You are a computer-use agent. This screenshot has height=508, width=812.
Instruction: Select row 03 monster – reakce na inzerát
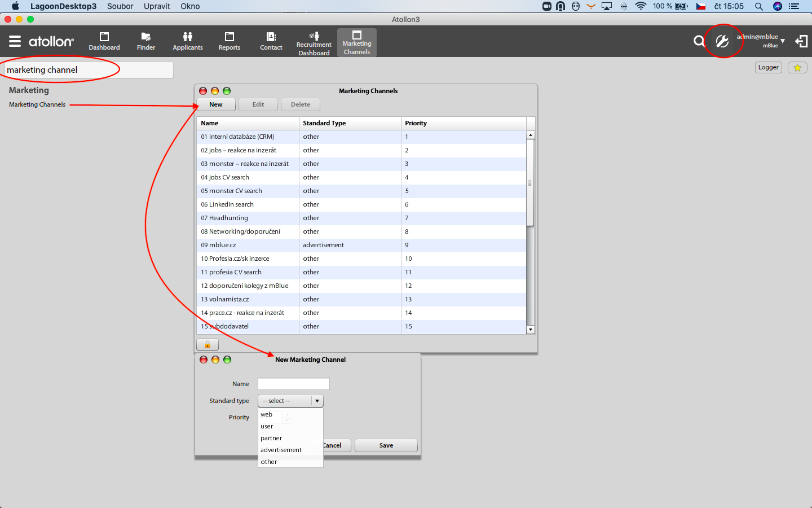[x=361, y=164]
